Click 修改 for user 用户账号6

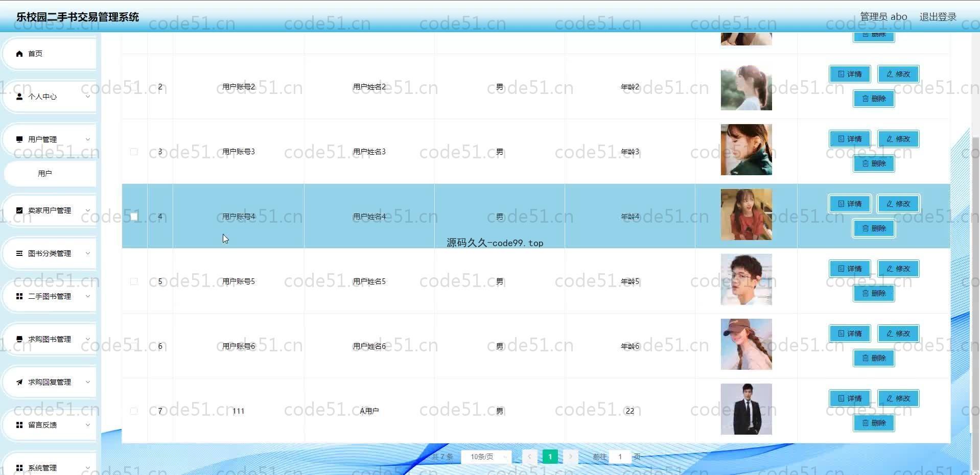point(898,334)
